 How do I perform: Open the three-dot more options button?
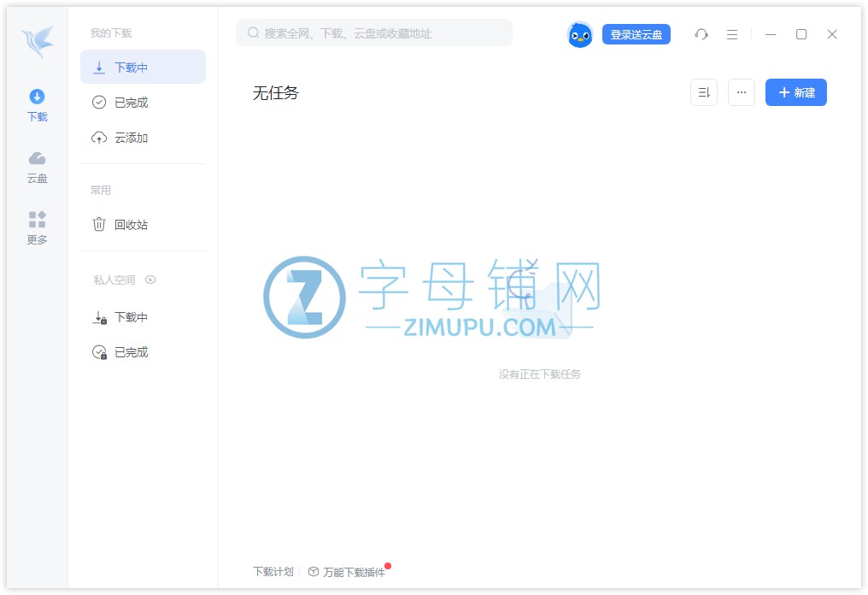742,92
